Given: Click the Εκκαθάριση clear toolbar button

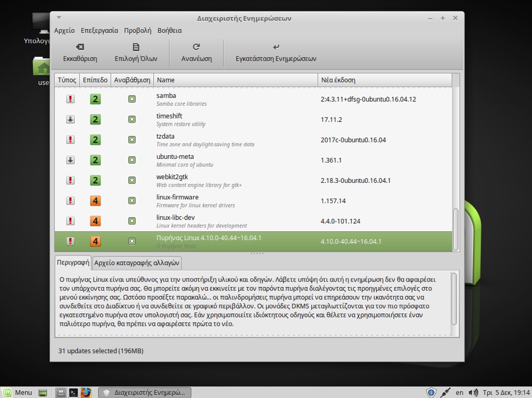Looking at the screenshot, I should (80, 53).
